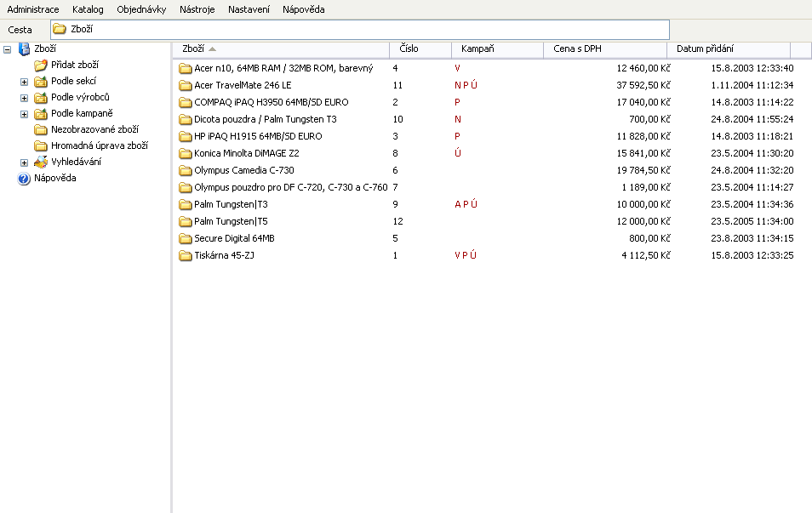
Task: Open the Nápověda menu in menu bar
Action: (x=304, y=9)
